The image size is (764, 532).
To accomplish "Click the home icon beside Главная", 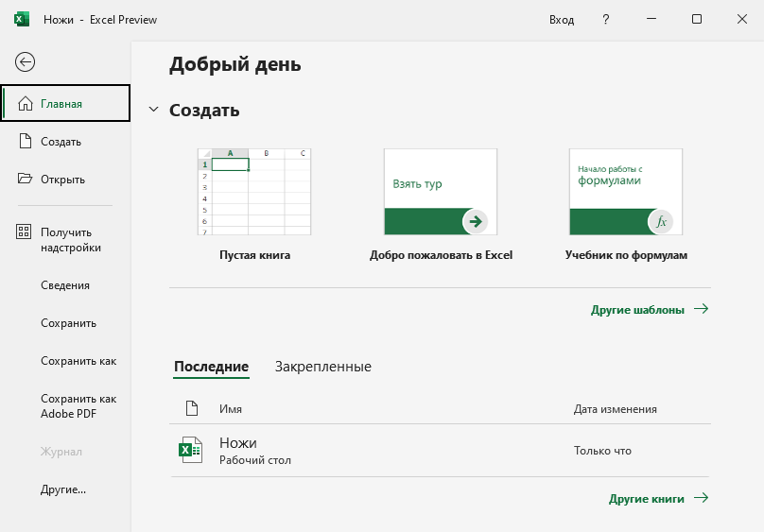I will pos(26,103).
